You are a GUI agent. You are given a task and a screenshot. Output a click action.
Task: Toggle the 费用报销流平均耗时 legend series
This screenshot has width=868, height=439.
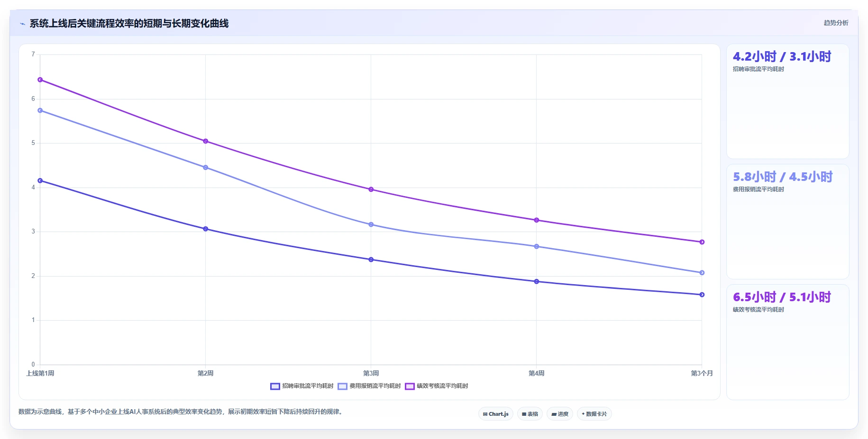coord(369,386)
